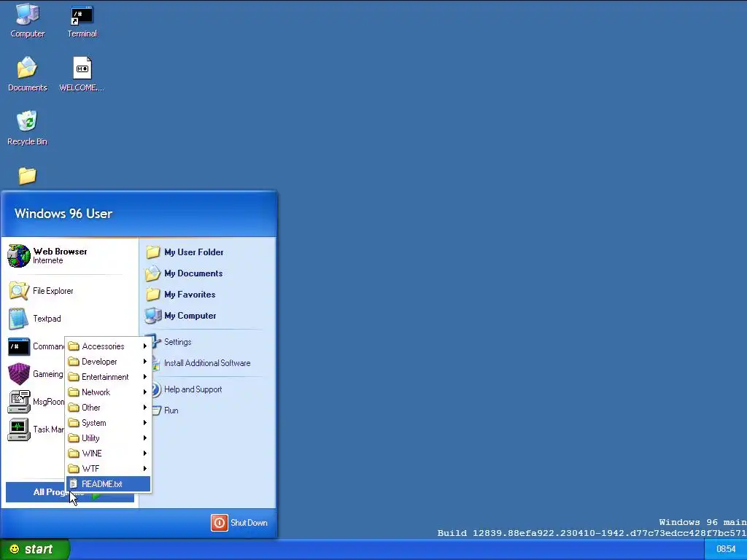Open Settings from the start menu

click(177, 342)
